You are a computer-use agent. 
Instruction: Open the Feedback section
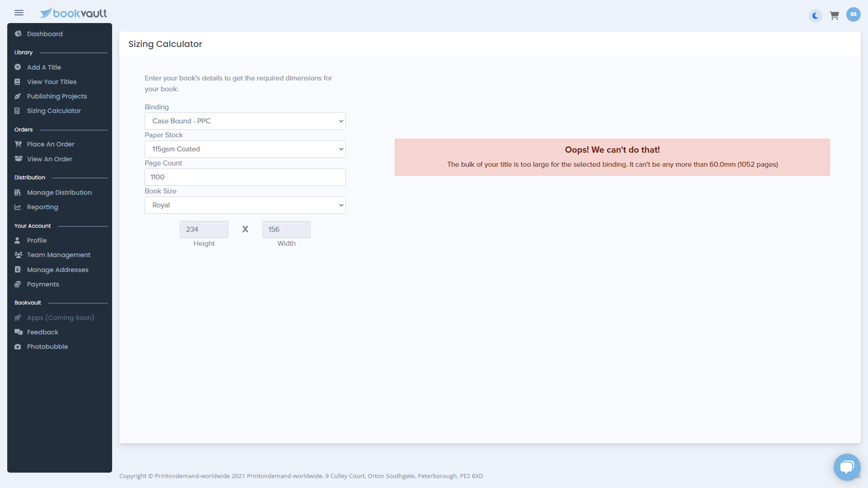[18, 332]
